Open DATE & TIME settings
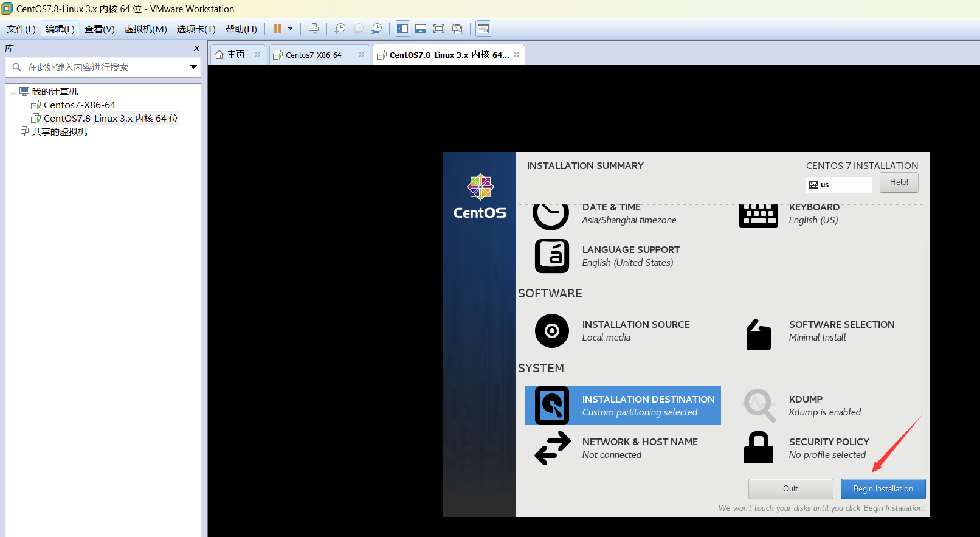This screenshot has width=980, height=537. (629, 213)
